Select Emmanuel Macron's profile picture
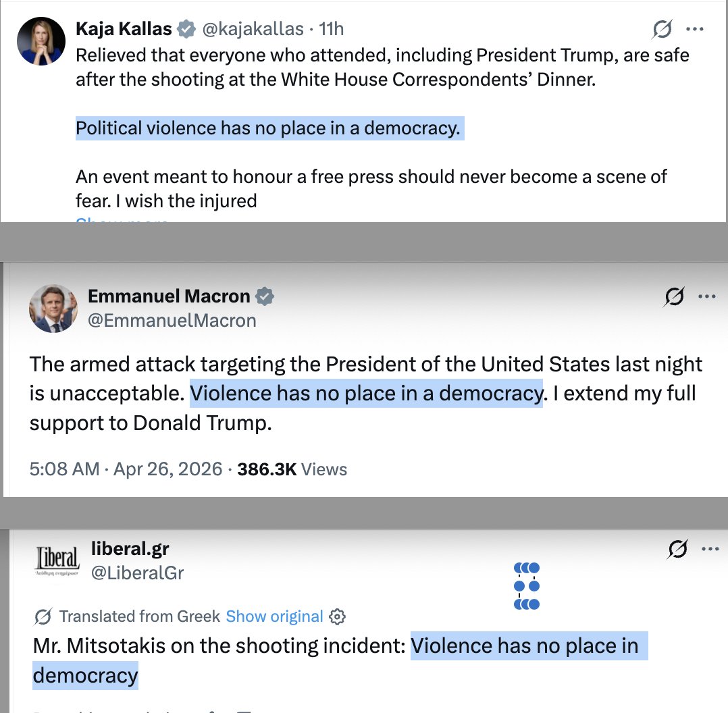The height and width of the screenshot is (713, 728). click(x=53, y=309)
